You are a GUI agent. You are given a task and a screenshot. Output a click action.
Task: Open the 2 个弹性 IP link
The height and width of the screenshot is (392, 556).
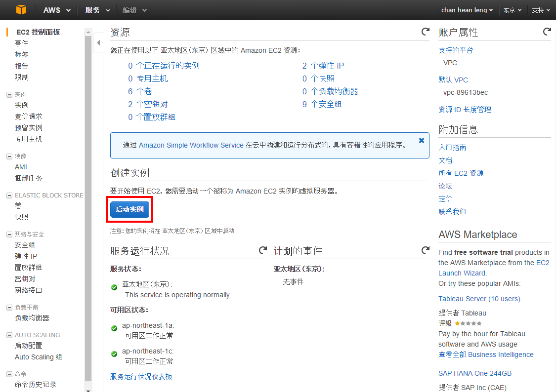323,66
